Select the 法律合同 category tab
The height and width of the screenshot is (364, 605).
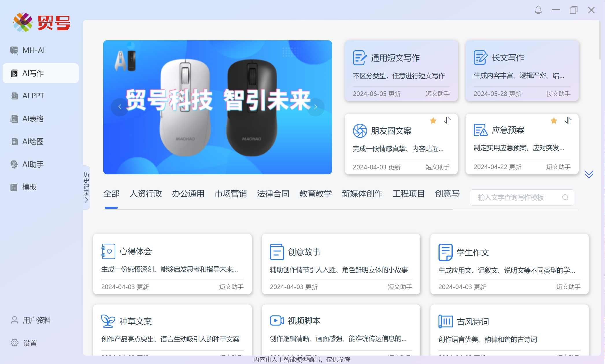(273, 194)
